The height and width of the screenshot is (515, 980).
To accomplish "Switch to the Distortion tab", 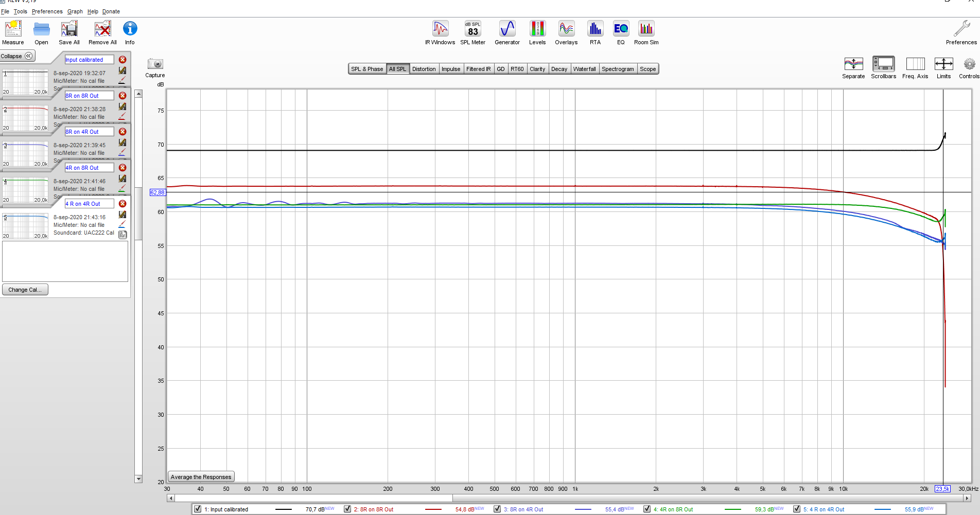I will click(x=424, y=69).
